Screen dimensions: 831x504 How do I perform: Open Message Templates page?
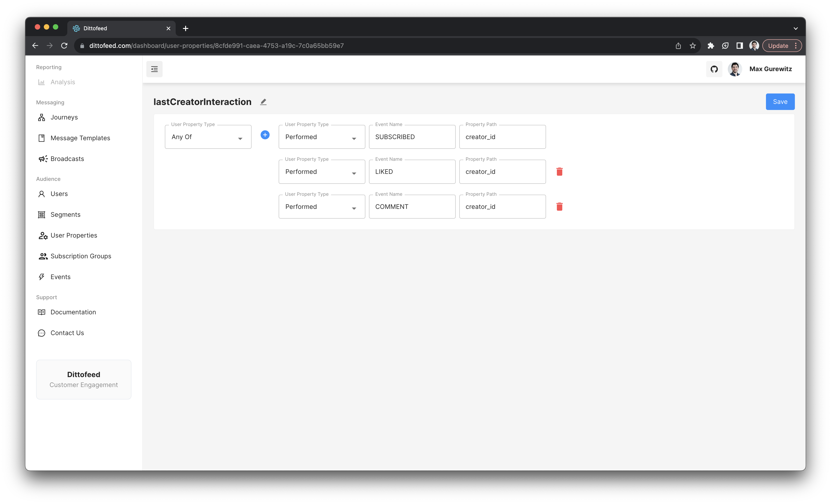(x=80, y=138)
